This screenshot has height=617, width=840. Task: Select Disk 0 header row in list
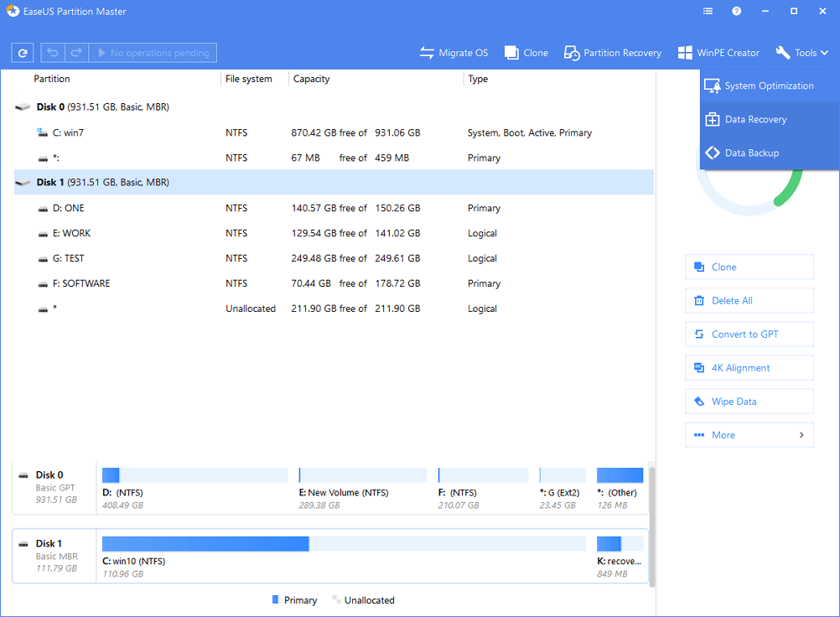click(334, 107)
